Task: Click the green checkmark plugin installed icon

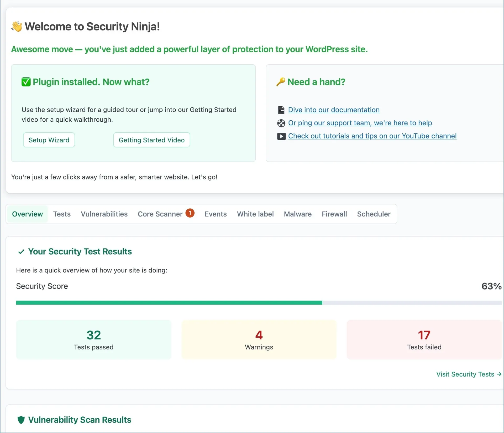Action: tap(26, 82)
